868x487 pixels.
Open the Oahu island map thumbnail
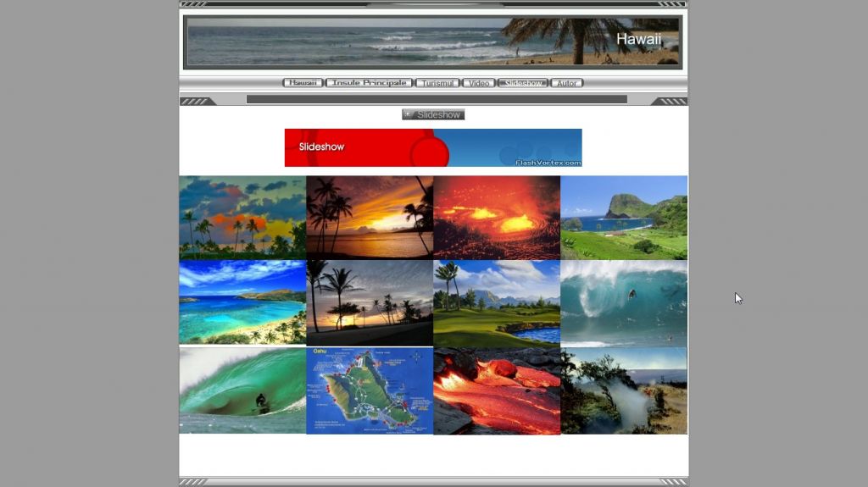pyautogui.click(x=370, y=390)
